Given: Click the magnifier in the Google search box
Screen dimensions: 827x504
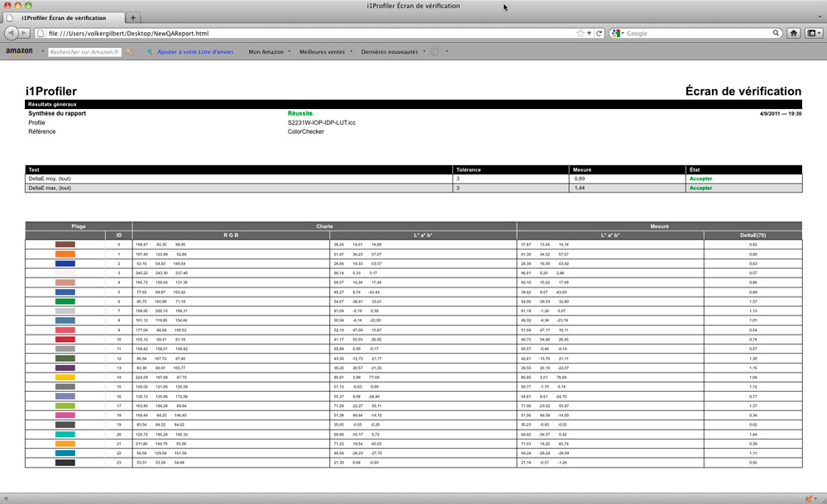Looking at the screenshot, I should [x=776, y=33].
